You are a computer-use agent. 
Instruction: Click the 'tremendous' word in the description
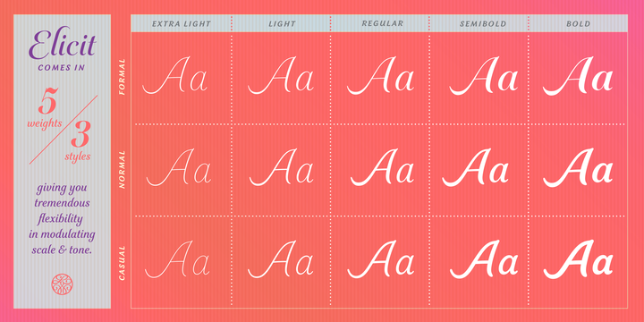[x=62, y=203]
